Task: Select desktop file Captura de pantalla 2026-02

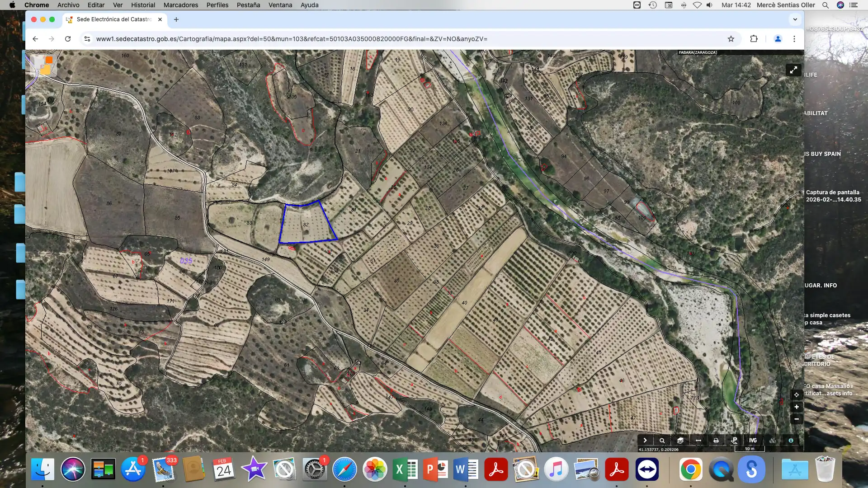Action: tap(834, 196)
